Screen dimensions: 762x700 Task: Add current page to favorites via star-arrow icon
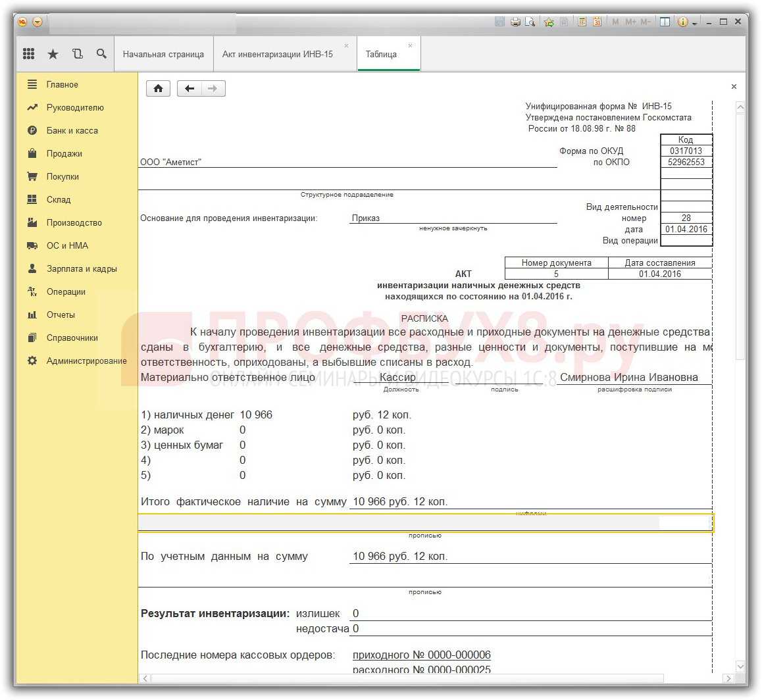[549, 22]
